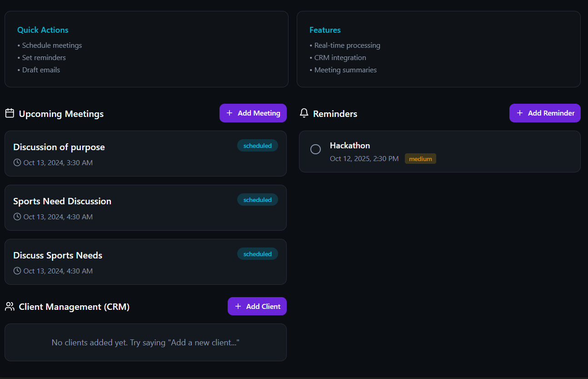Select the Draft emails quick action
The width and height of the screenshot is (588, 379).
point(41,70)
